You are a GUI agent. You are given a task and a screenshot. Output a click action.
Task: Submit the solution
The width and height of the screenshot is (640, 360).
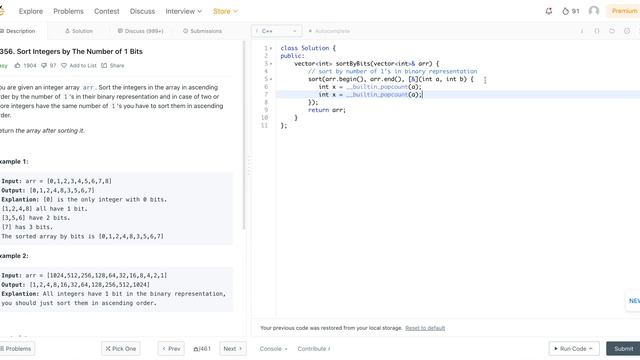click(623, 349)
